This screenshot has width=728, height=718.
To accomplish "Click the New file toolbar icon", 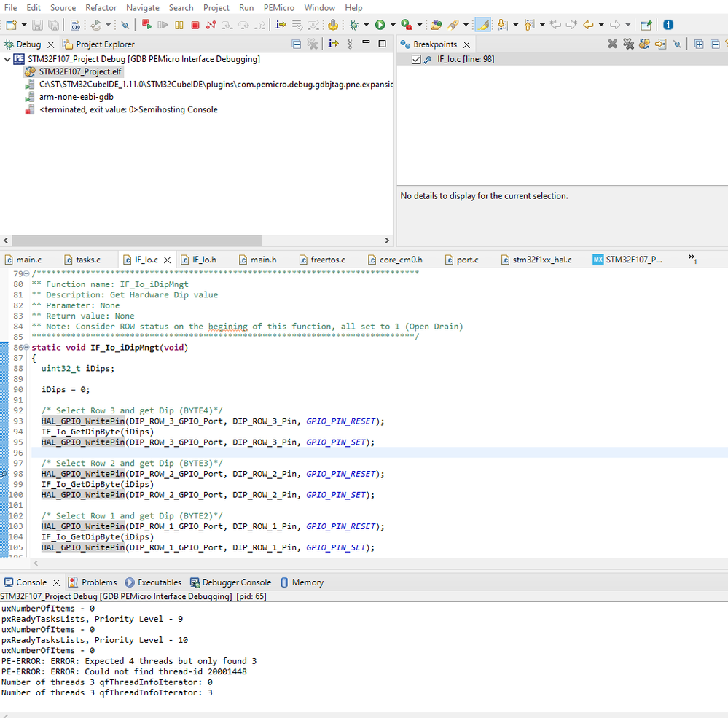I will (x=12, y=25).
